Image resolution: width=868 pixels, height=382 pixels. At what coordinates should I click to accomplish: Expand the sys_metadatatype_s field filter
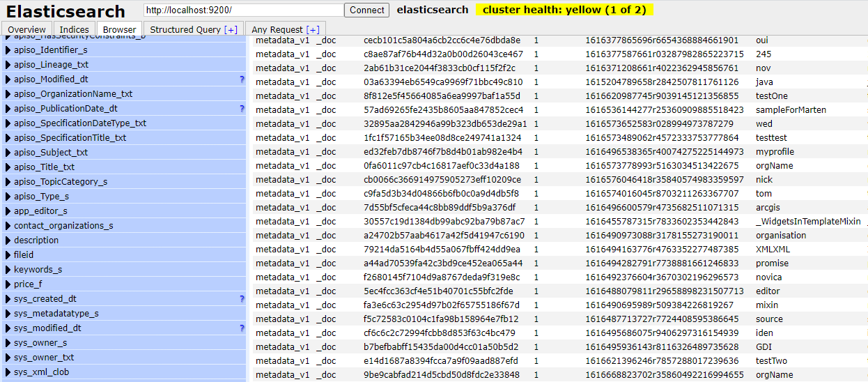124,314
